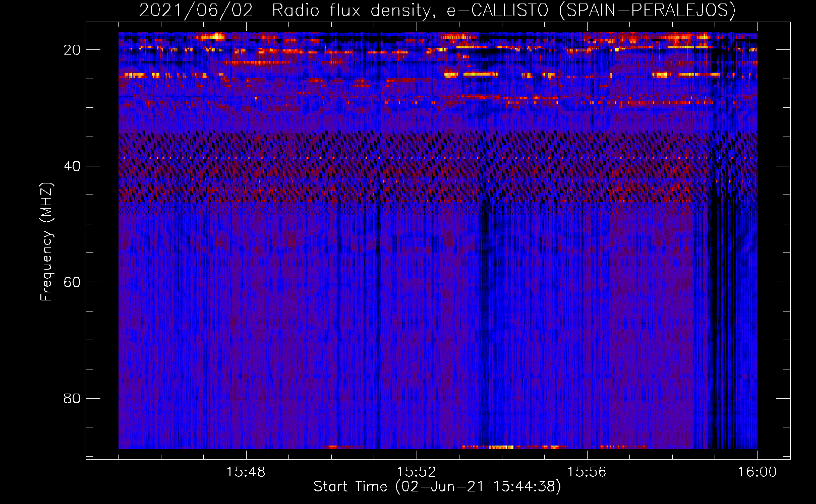Image resolution: width=816 pixels, height=504 pixels.
Task: Click the 16:00 time tick label
Action: [757, 472]
